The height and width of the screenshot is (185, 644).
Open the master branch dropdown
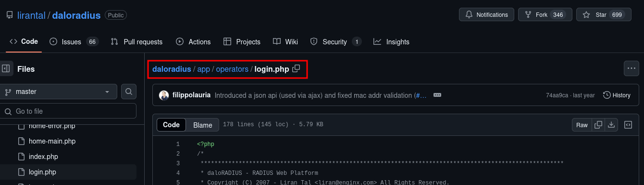click(x=59, y=92)
